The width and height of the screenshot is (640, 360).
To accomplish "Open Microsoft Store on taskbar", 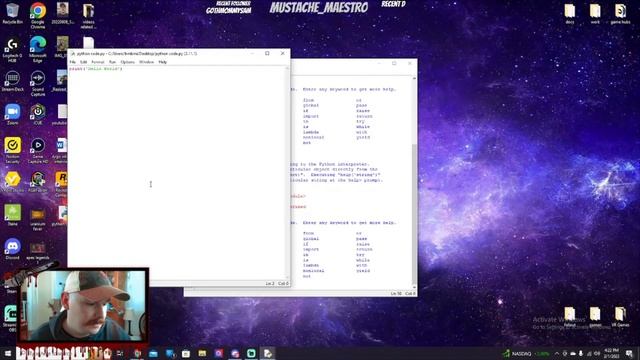I will click(x=186, y=353).
